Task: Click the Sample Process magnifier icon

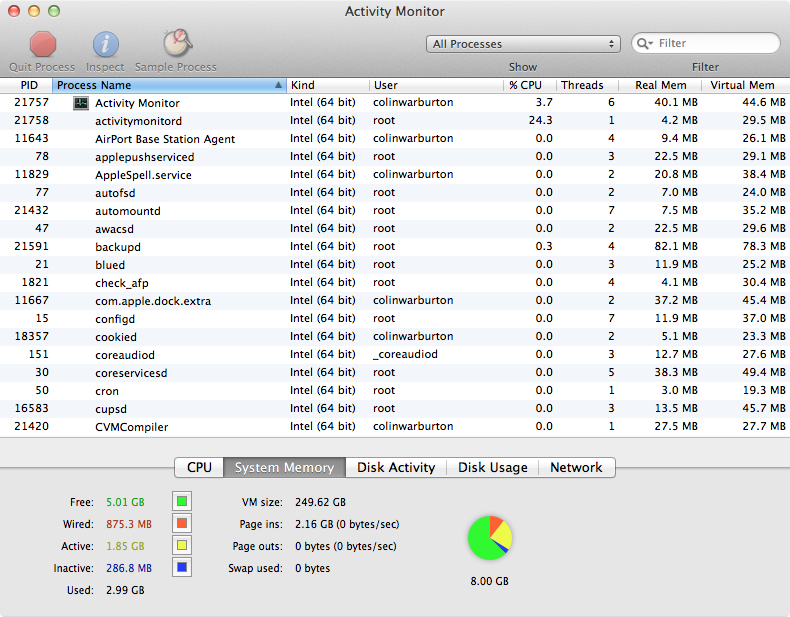Action: pyautogui.click(x=177, y=43)
